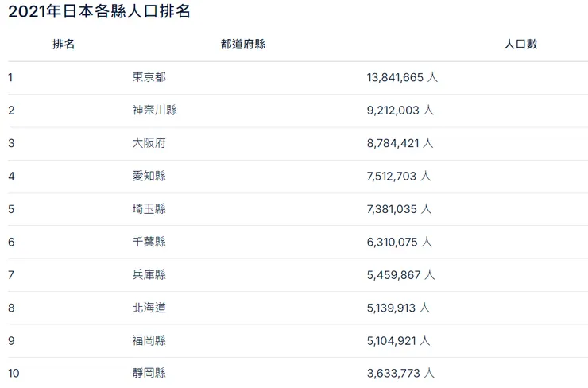Select the 5,139,913 人 population figure
588x388 pixels.
[400, 308]
